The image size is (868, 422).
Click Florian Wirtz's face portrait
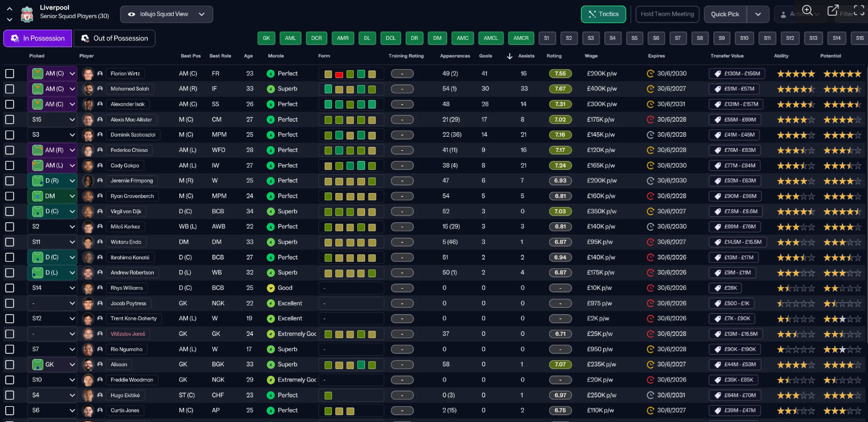[88, 74]
